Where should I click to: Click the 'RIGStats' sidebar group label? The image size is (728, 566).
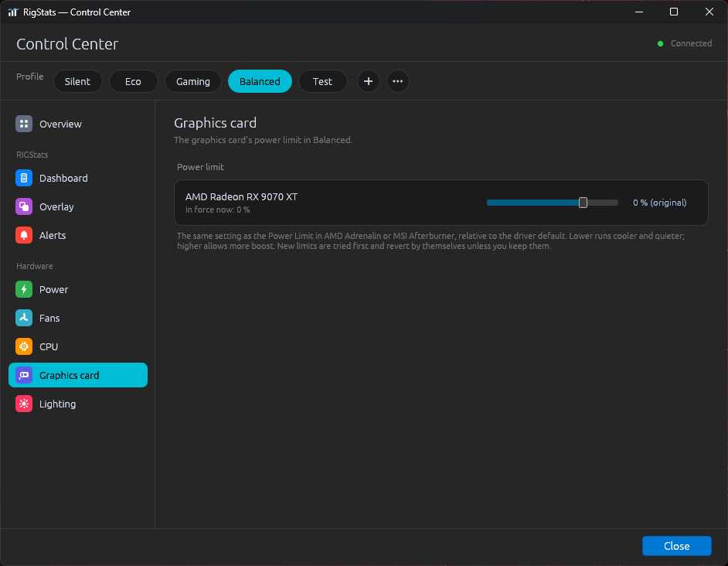click(32, 155)
